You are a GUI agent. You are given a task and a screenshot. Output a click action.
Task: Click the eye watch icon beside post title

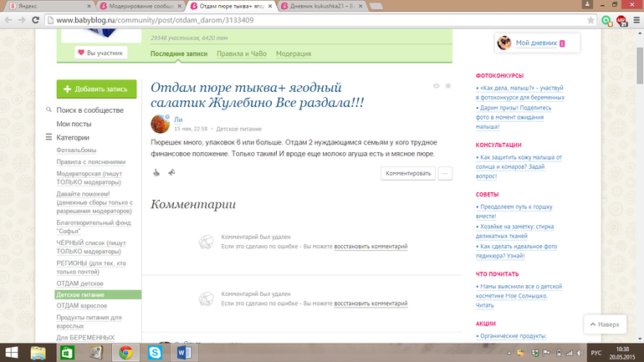pyautogui.click(x=436, y=86)
